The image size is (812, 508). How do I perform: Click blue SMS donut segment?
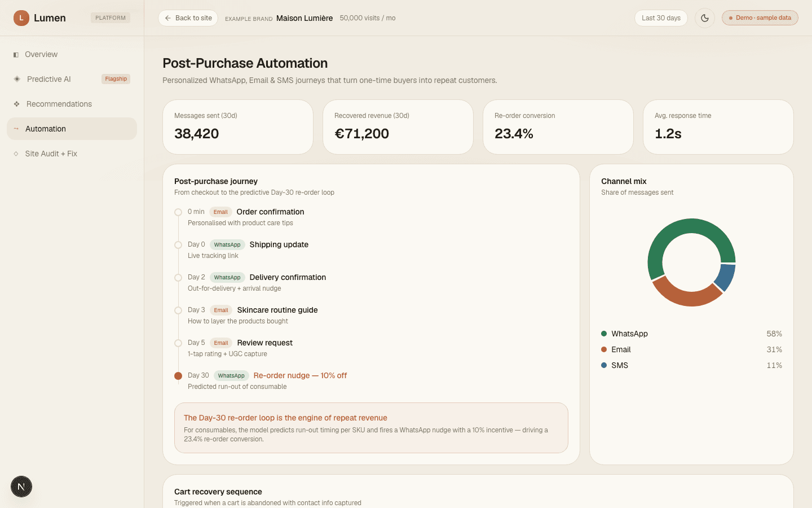pyautogui.click(x=726, y=277)
